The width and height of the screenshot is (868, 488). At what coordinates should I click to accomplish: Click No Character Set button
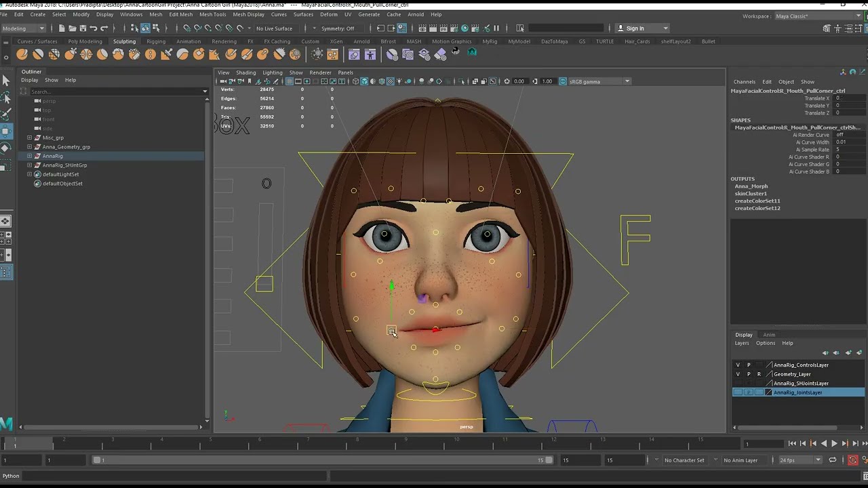(x=684, y=460)
